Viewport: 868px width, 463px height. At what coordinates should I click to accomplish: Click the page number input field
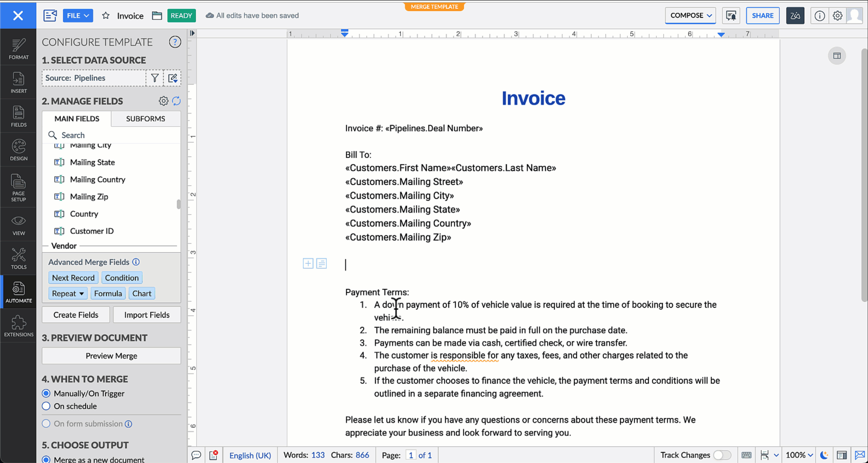click(410, 455)
